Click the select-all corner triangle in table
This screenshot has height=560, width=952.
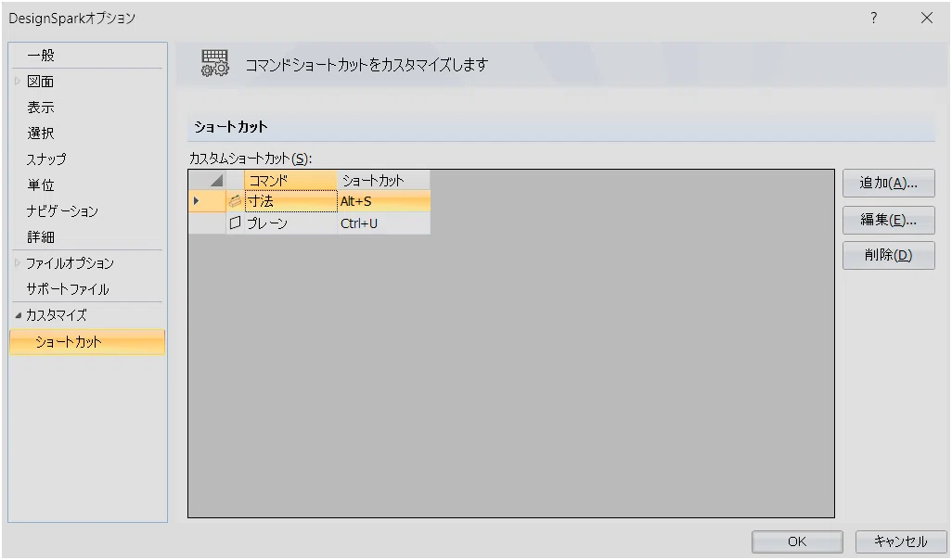click(216, 180)
